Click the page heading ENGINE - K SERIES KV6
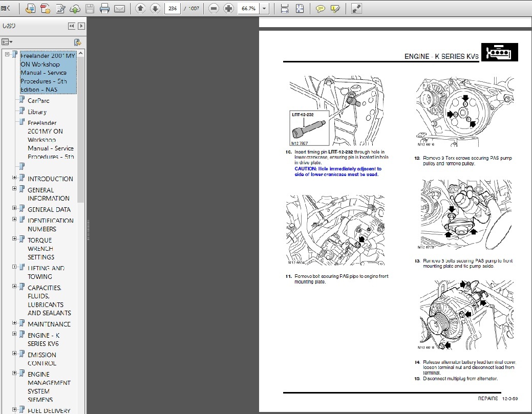 pyautogui.click(x=441, y=56)
